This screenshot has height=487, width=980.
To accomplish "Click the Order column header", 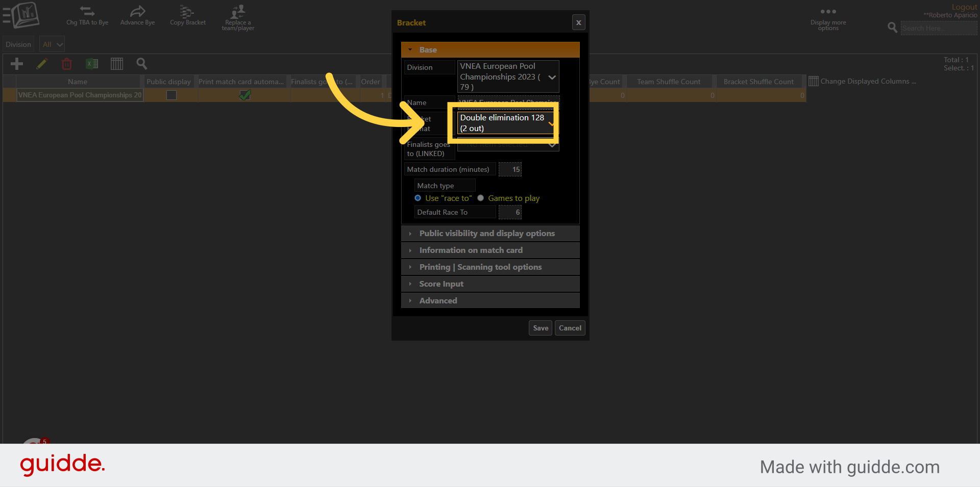I will point(371,82).
